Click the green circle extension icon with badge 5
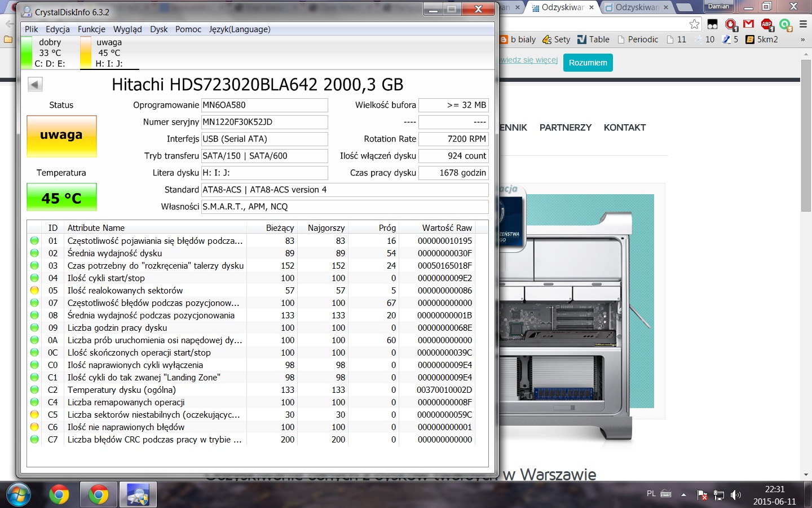The height and width of the screenshot is (508, 812). click(x=785, y=24)
